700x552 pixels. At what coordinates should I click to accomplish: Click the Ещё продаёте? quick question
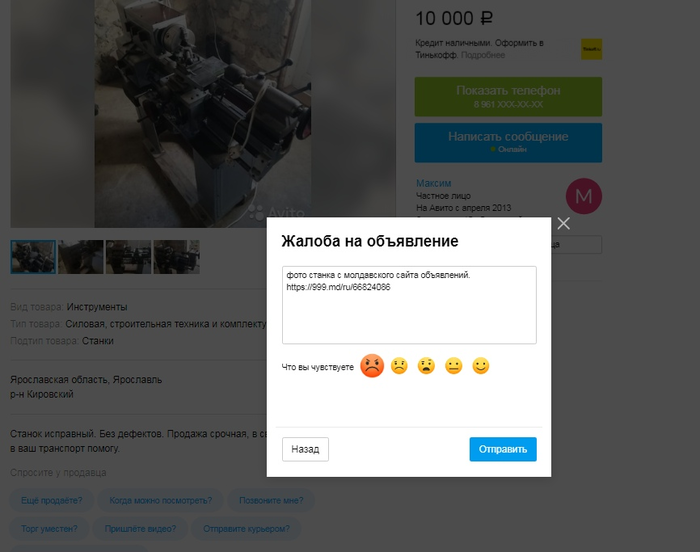52,501
